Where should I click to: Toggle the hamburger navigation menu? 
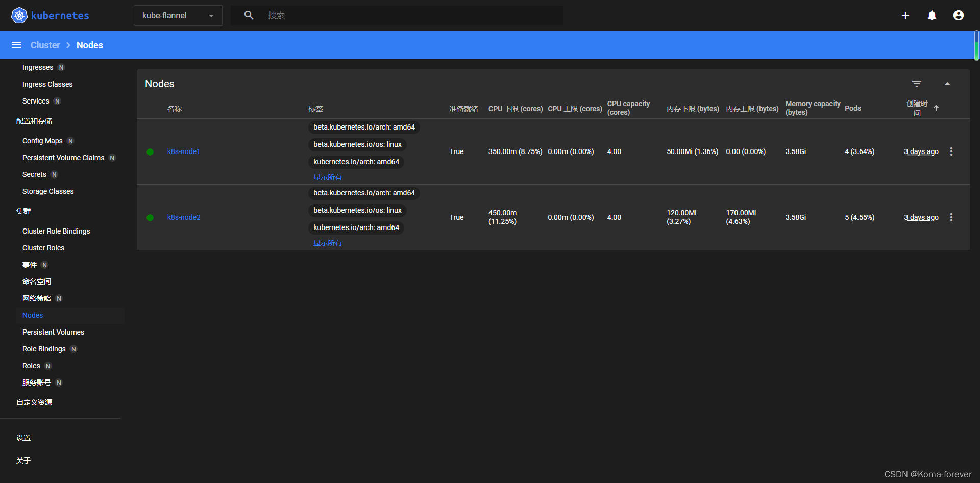16,45
